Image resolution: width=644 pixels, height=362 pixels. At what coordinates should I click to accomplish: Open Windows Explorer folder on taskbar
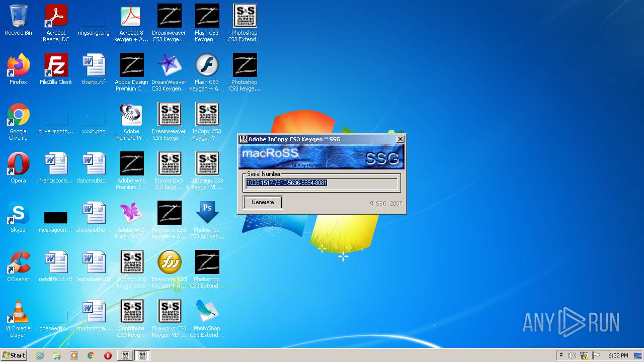coord(57,355)
